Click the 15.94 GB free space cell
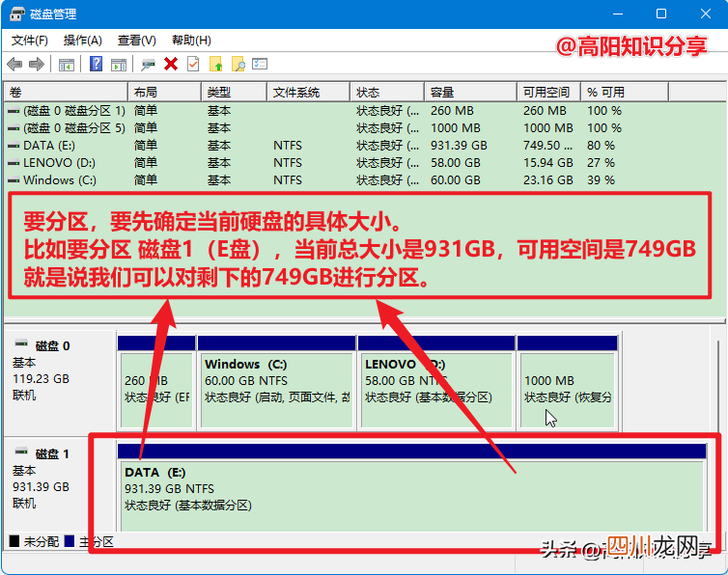The width and height of the screenshot is (728, 575). (x=547, y=163)
